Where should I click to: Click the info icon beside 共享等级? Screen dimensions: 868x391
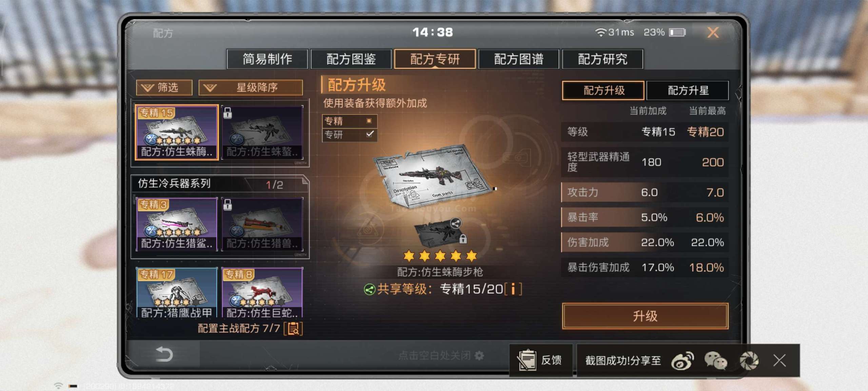[513, 289]
